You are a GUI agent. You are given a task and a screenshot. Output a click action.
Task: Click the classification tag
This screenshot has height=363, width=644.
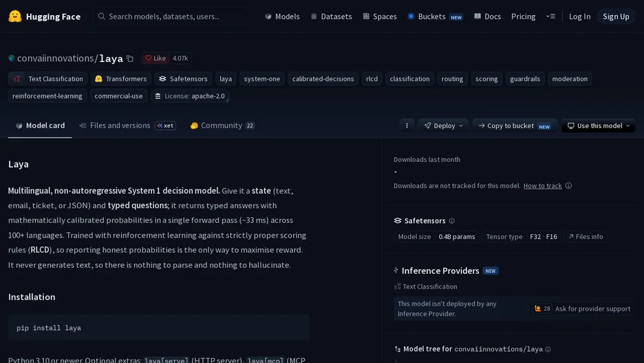409,79
